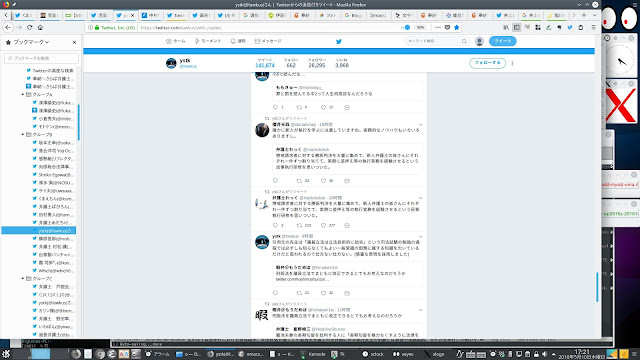Viewport: 640px width, 360px height.
Task: Open tweet options chevron on the 20-hour tweet
Action: (420, 198)
